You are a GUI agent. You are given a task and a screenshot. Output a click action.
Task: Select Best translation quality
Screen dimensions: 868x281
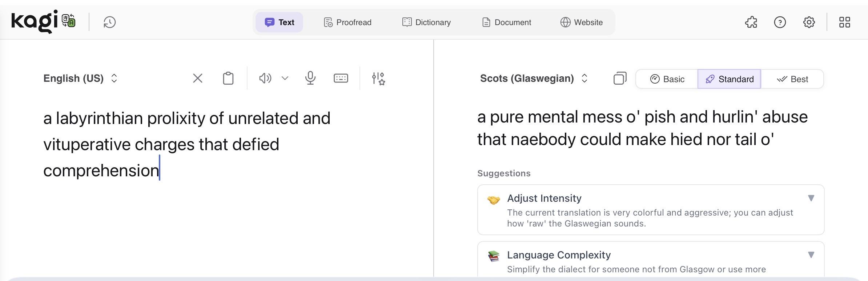coord(792,79)
